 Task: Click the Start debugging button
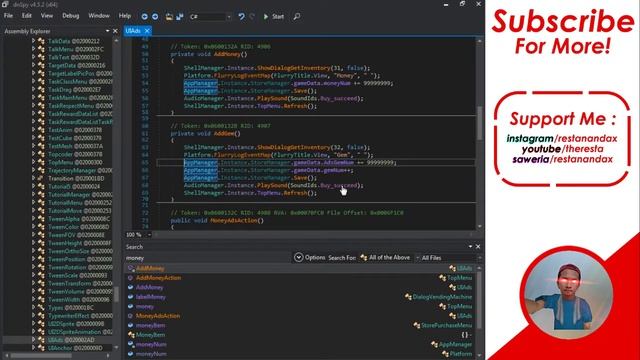tap(273, 17)
